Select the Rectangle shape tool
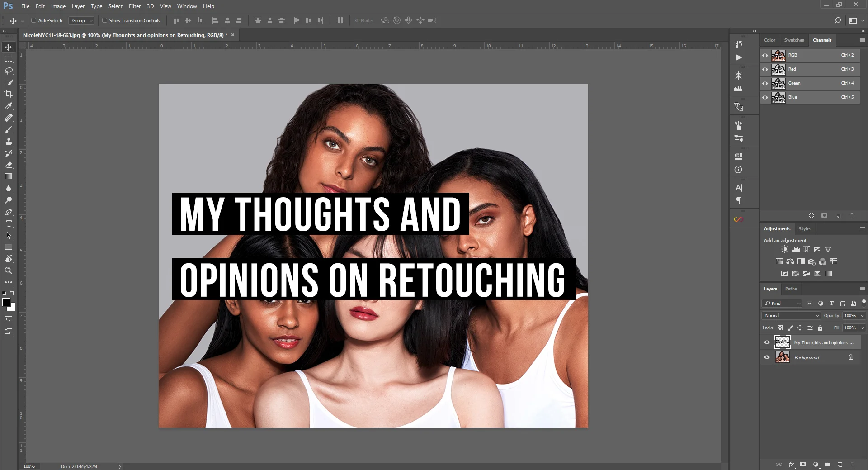Image resolution: width=868 pixels, height=470 pixels. (9, 247)
